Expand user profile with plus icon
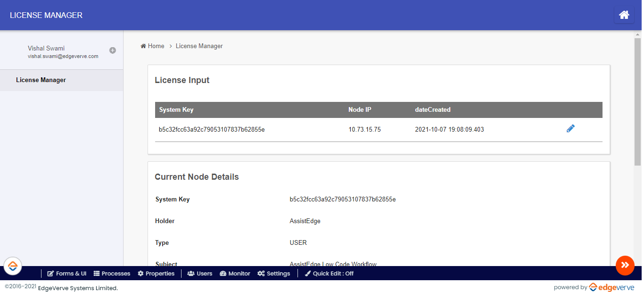This screenshot has height=292, width=644. tap(113, 50)
